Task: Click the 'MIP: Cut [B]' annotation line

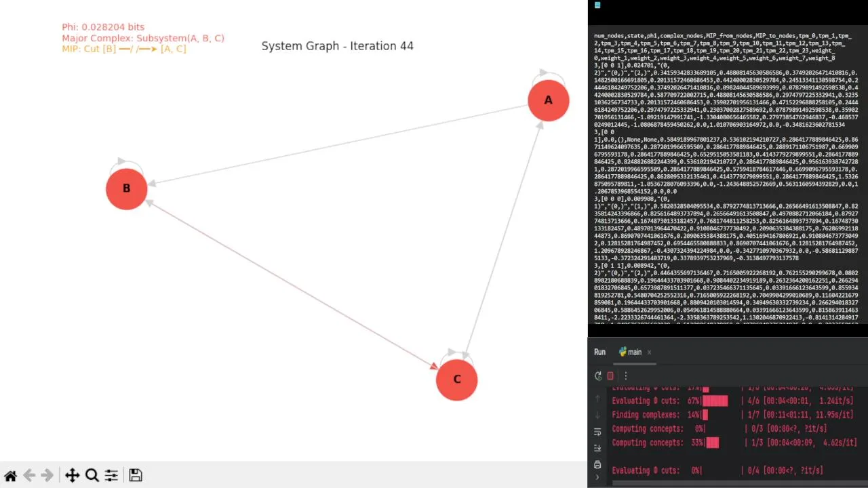Action: coord(124,49)
